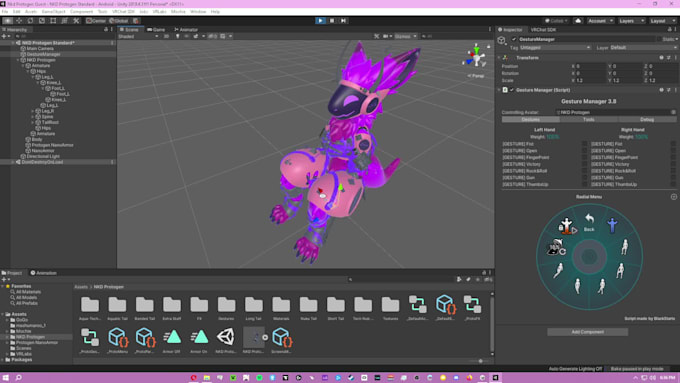Open the VRChat SDK menu
The width and height of the screenshot is (680, 383).
click(x=123, y=12)
